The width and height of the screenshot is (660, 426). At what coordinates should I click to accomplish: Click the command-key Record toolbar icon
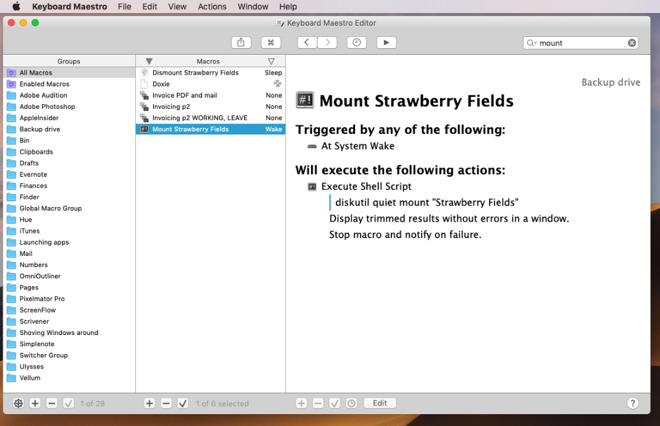271,43
